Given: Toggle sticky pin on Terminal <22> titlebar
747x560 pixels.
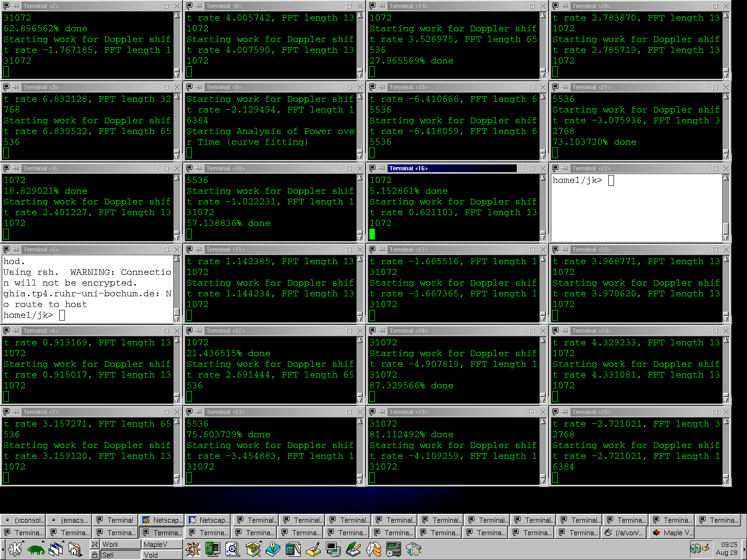Looking at the screenshot, I should click(x=564, y=168).
